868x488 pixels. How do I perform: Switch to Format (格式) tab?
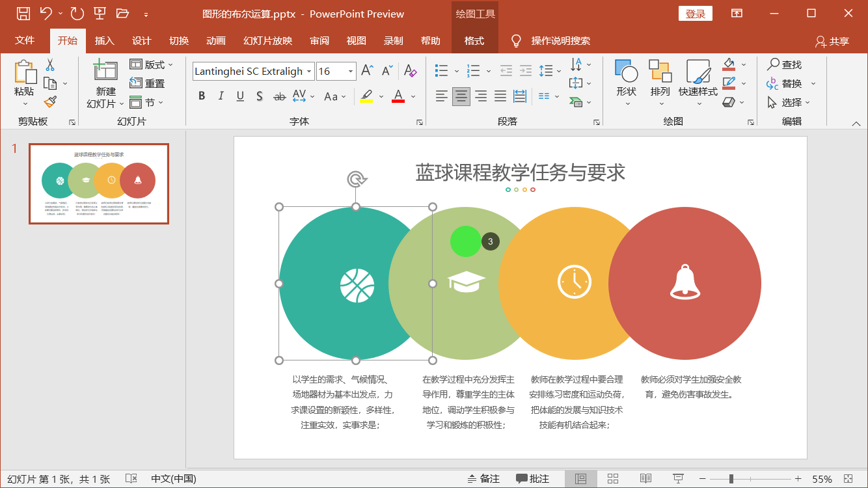pyautogui.click(x=474, y=40)
